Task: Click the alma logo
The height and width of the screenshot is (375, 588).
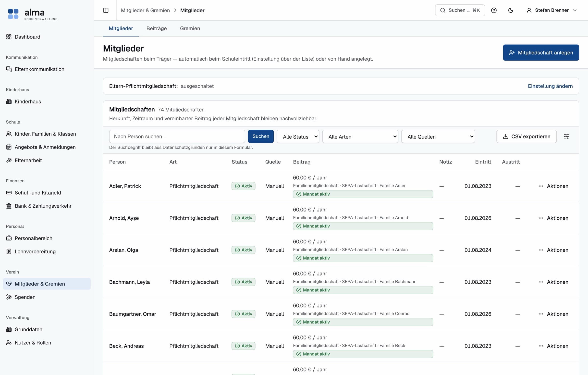Action: click(32, 14)
